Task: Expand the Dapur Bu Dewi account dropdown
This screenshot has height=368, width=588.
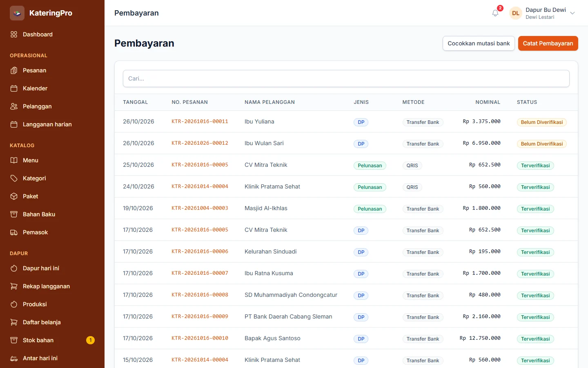Action: 572,13
